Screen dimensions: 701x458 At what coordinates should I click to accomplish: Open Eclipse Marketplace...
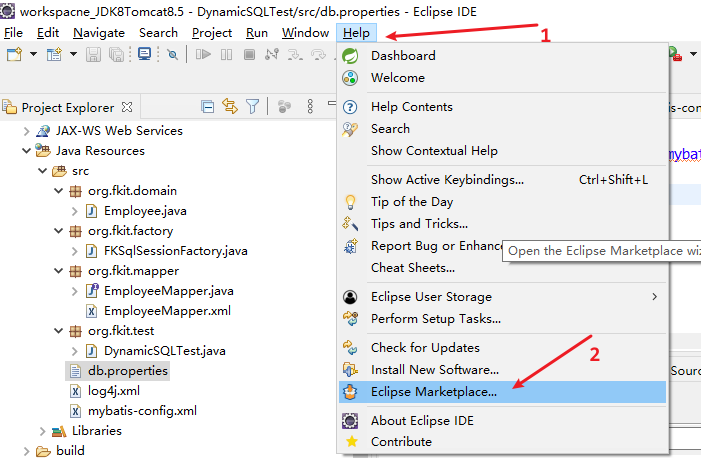point(503,392)
